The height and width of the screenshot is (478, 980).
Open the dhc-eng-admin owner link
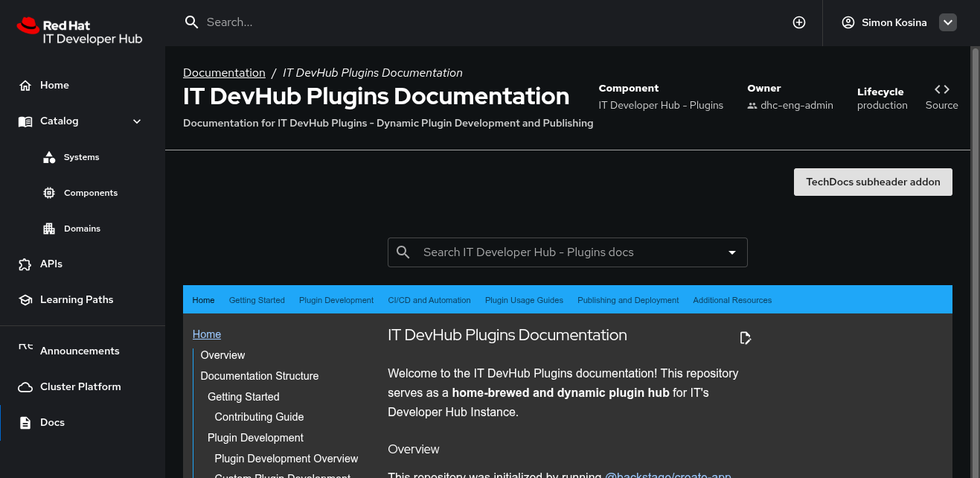(797, 106)
